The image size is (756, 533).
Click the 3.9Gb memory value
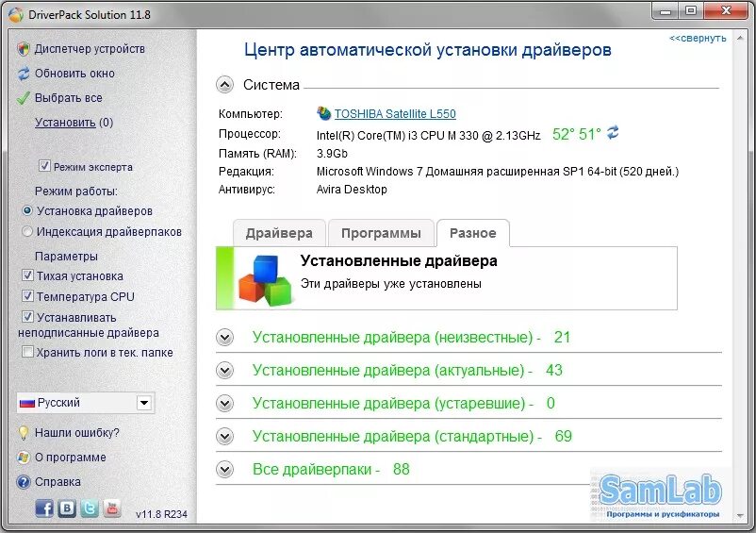[x=332, y=154]
